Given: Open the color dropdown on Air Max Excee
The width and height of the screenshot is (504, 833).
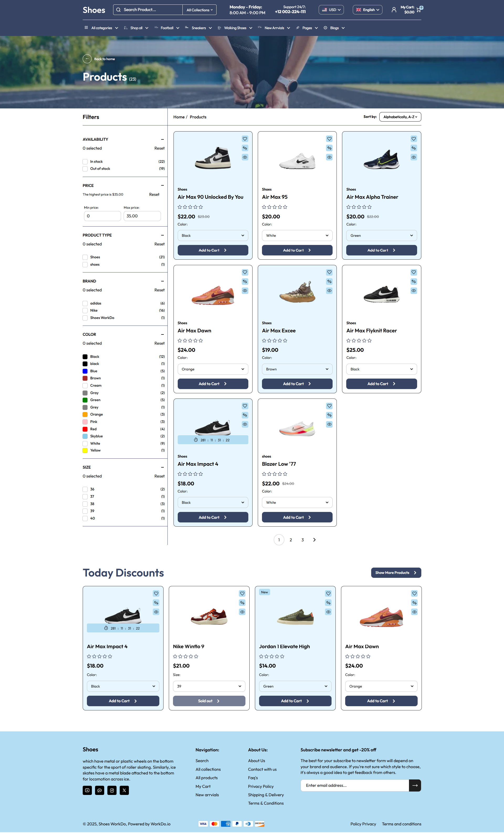Looking at the screenshot, I should point(297,369).
